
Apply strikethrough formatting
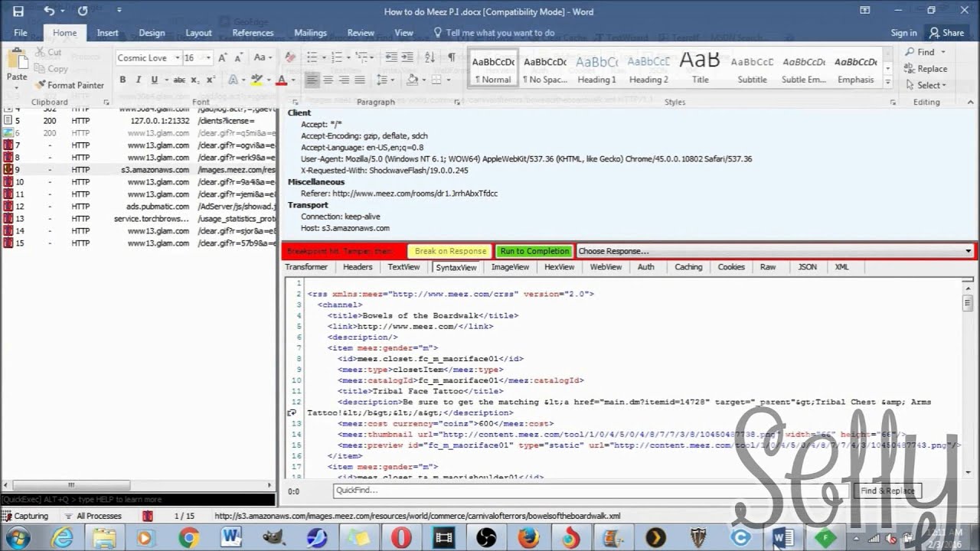179,80
